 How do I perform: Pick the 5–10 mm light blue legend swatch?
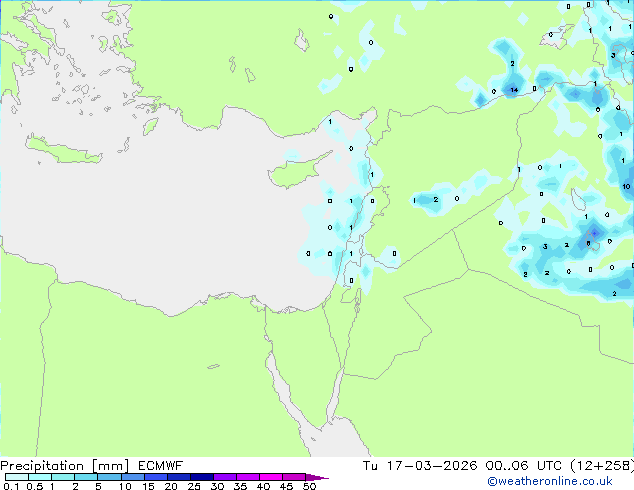point(109,477)
